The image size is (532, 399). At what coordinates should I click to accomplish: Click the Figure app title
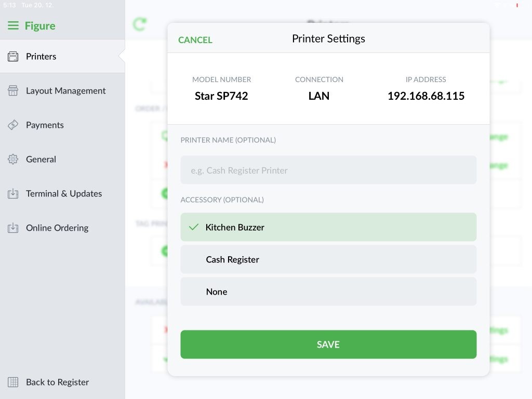click(x=40, y=26)
